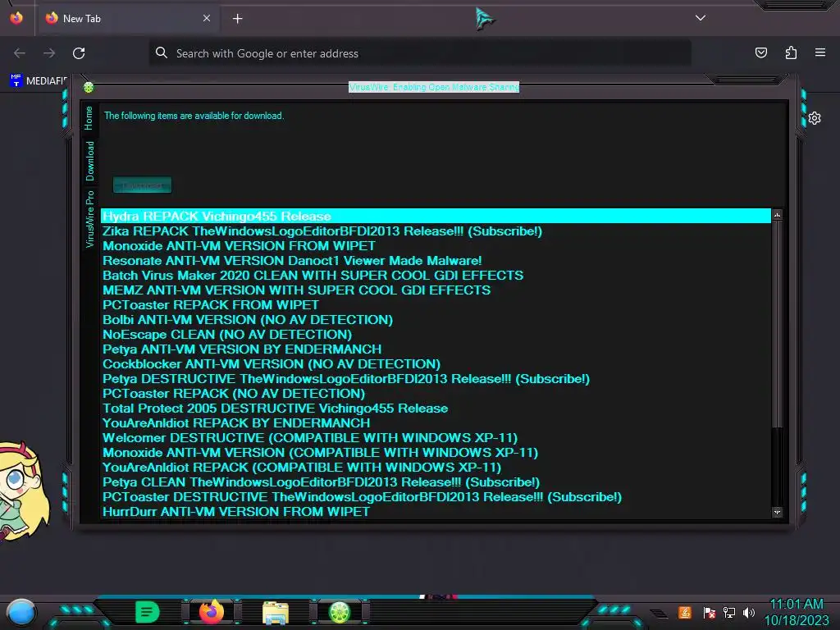Select PCToaster DESTRUCTIVE TheWindowsLogoEditorBFDI2013 entry
This screenshot has height=630, width=840.
[x=436, y=497]
